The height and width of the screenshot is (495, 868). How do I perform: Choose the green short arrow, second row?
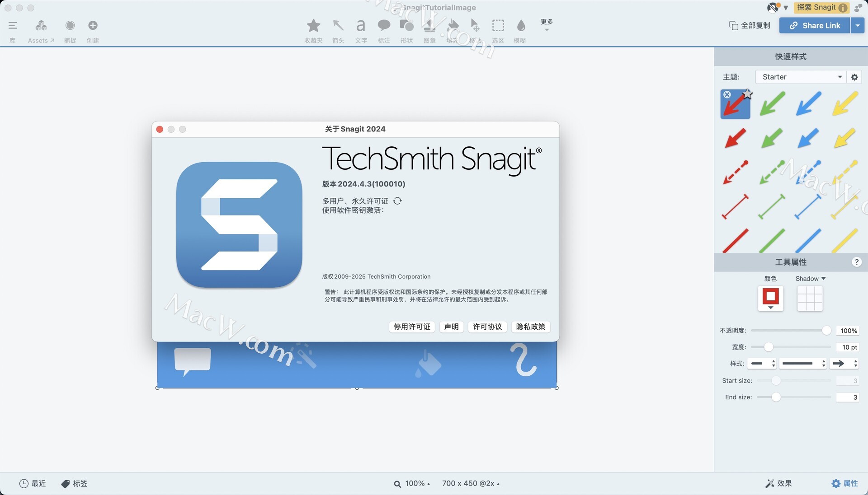pos(772,138)
